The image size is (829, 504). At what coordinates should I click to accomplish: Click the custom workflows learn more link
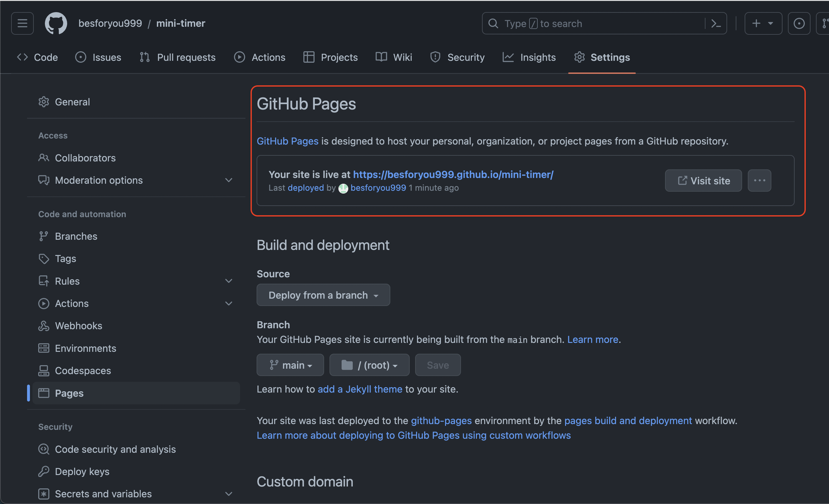coord(414,435)
